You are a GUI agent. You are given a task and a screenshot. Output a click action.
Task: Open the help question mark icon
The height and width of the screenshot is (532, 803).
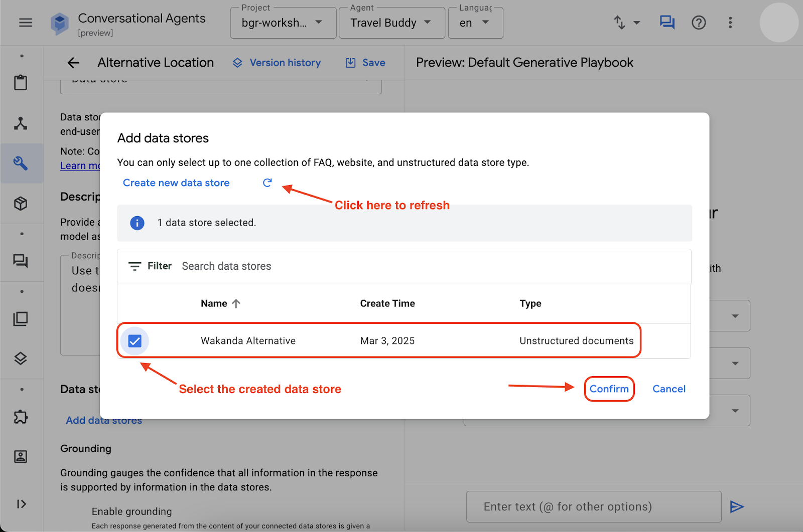698,23
